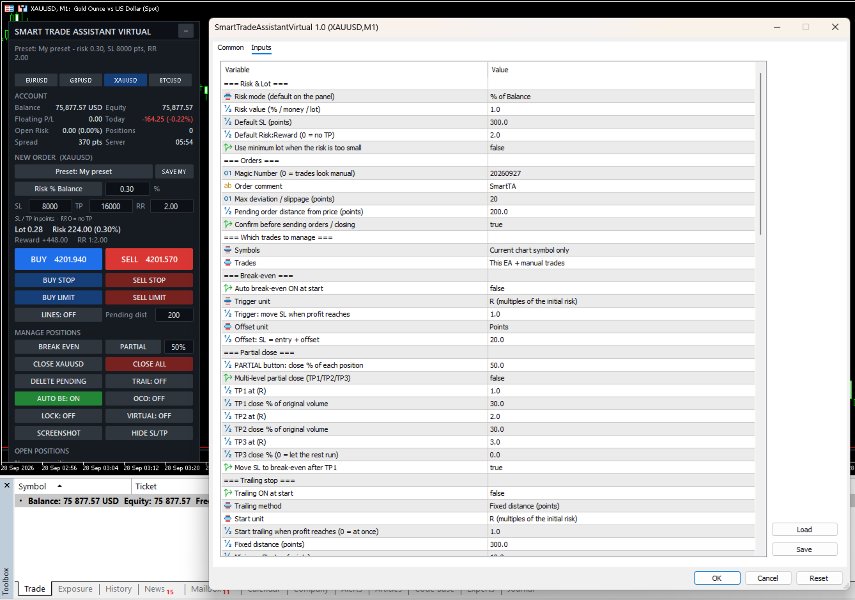855x600 pixels.
Task: Click the Risk mode row's enum icon
Action: [x=228, y=97]
